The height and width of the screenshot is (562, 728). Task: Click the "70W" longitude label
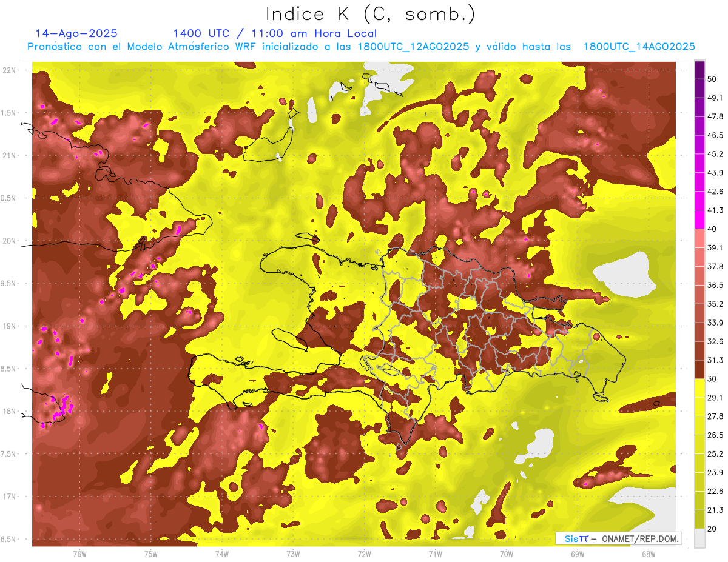coord(507,554)
